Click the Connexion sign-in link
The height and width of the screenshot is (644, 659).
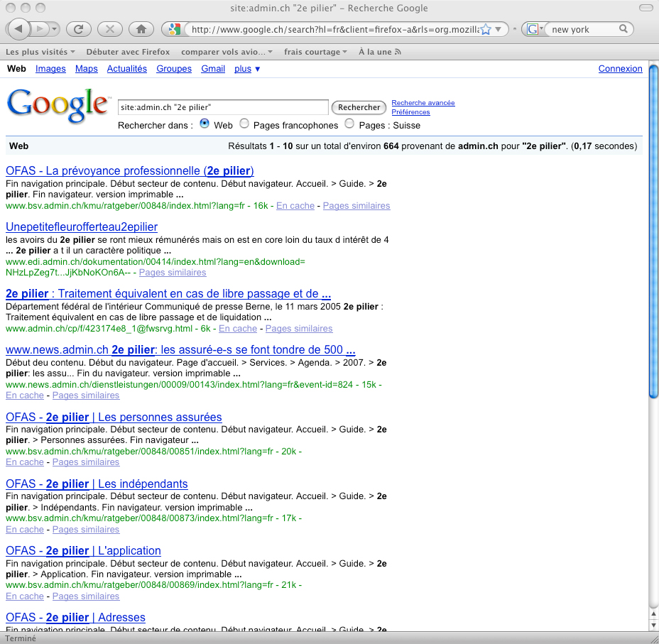[621, 68]
